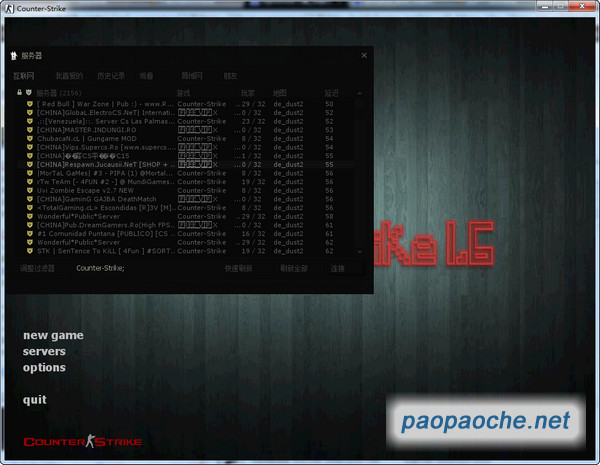The image size is (600, 465).
Task: Switch to the 观看 (Spectate) tab
Action: 146,76
